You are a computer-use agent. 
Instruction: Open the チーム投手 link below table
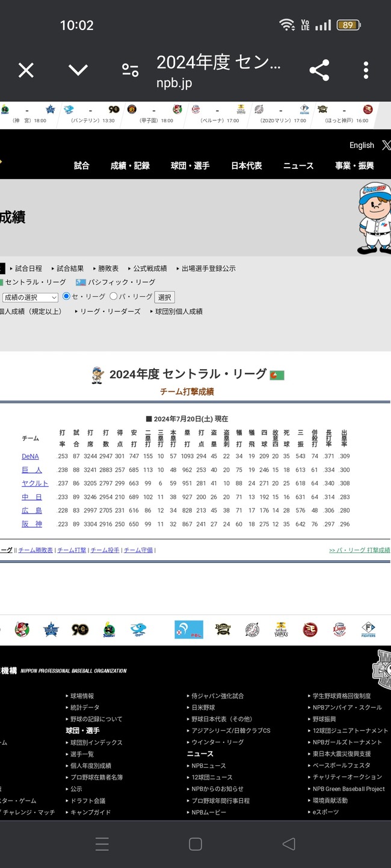(105, 550)
